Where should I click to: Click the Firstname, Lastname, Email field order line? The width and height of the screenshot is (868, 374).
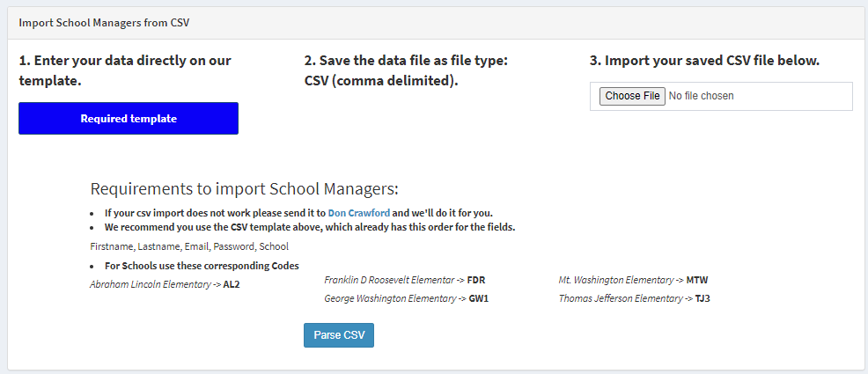pos(189,246)
